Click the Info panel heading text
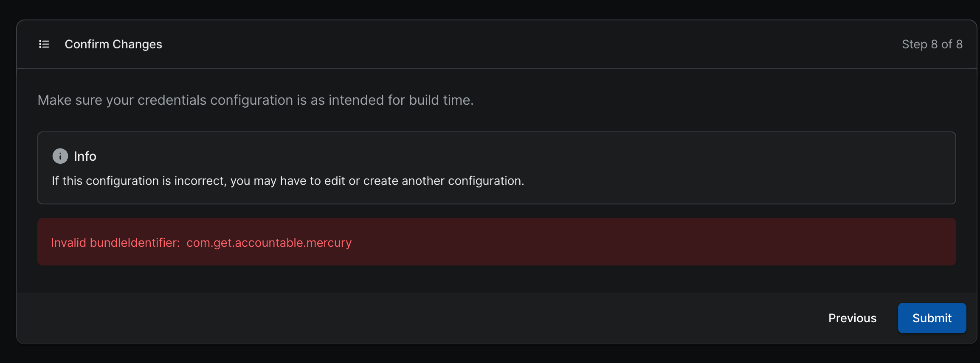 (x=85, y=156)
